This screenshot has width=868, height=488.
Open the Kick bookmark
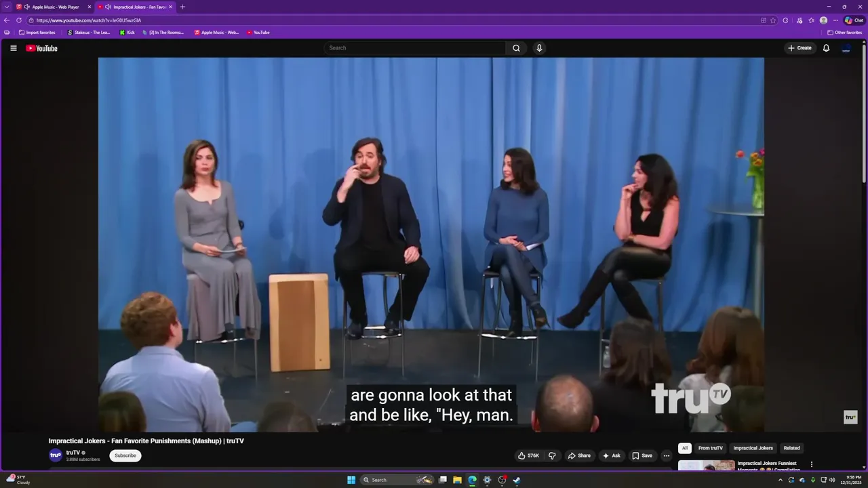click(127, 33)
